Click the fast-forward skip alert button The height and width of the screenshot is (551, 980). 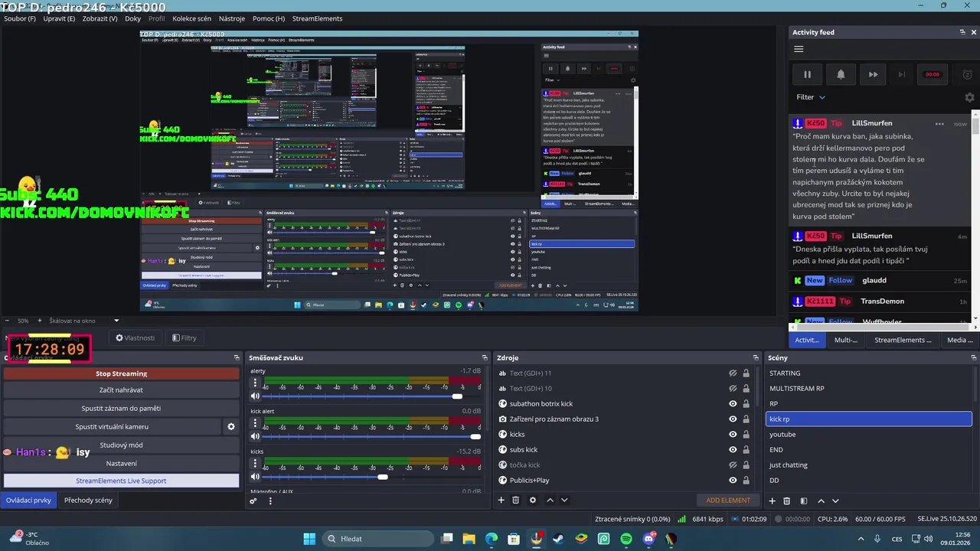tap(873, 74)
